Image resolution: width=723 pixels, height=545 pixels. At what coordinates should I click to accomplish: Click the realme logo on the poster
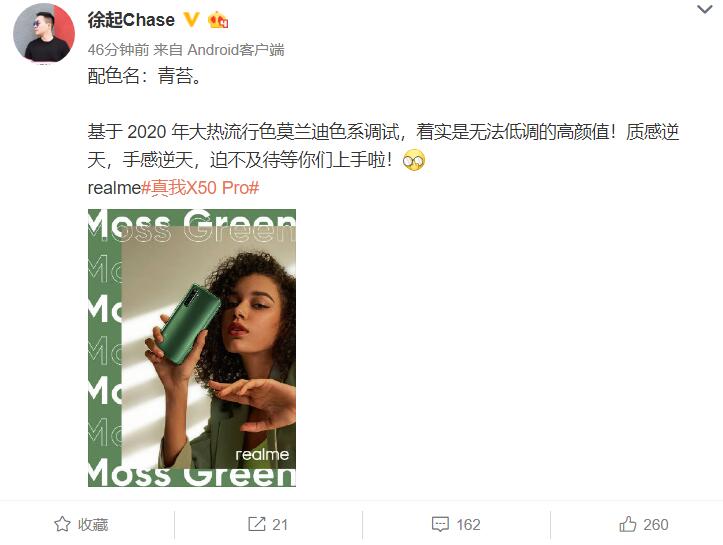pyautogui.click(x=262, y=454)
